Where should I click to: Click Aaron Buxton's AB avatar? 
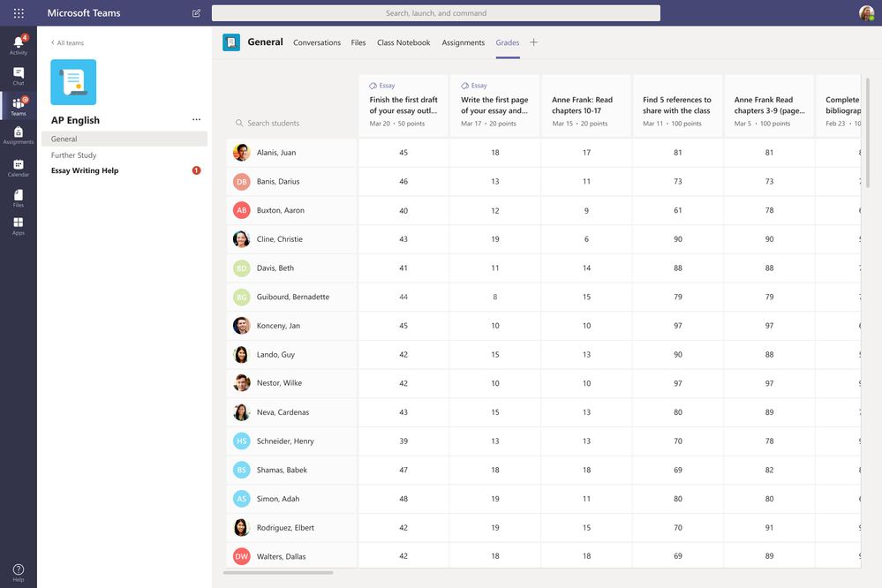pos(241,210)
